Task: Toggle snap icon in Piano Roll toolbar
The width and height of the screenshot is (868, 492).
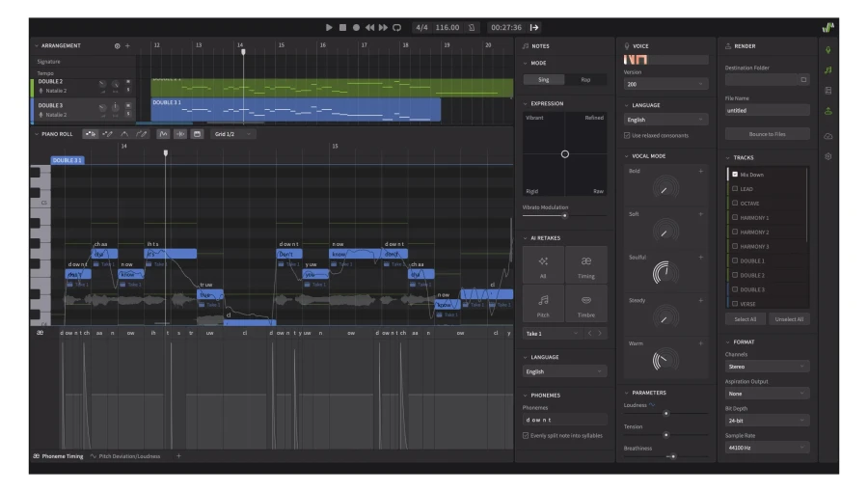Action: pos(180,134)
